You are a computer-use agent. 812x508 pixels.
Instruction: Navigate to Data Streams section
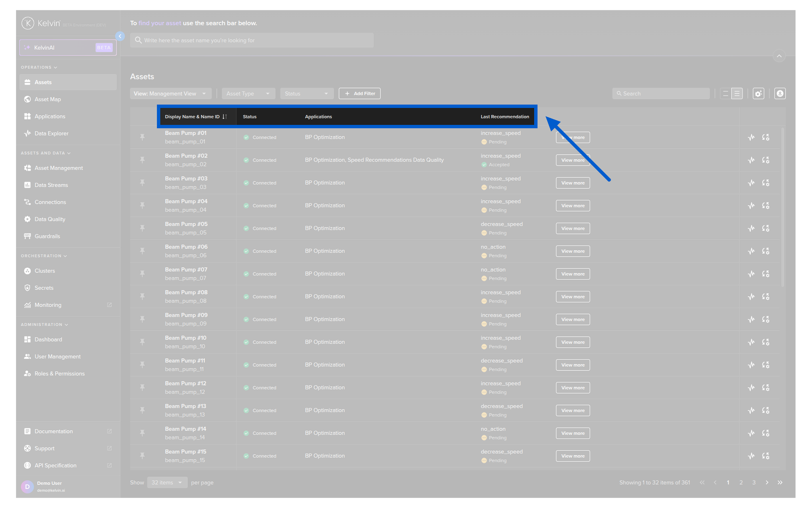coord(51,185)
